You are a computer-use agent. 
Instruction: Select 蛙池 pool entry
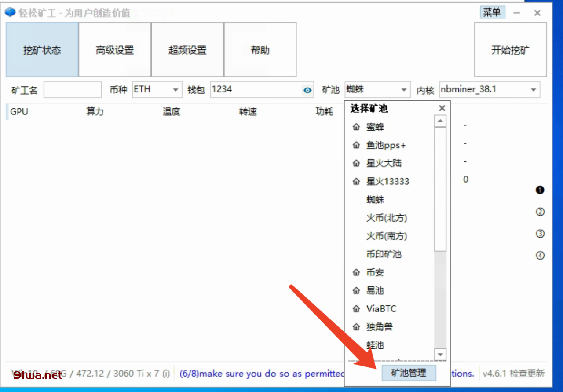pyautogui.click(x=375, y=345)
